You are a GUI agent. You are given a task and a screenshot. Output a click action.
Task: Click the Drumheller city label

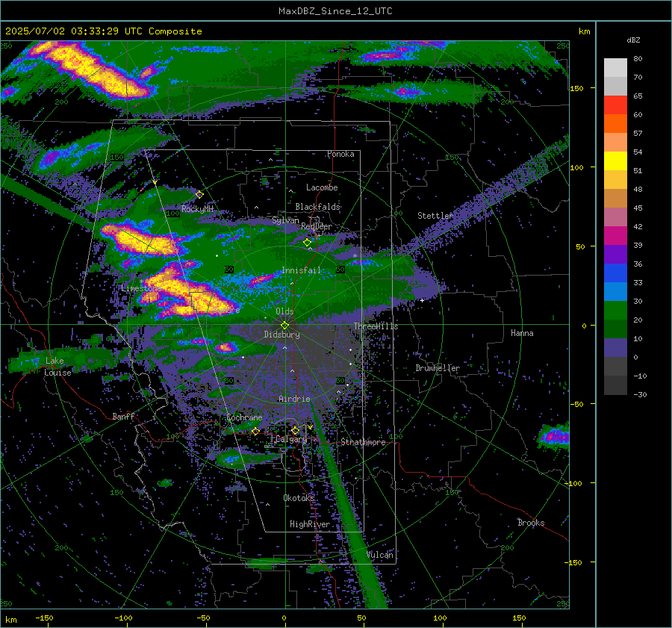coord(438,368)
